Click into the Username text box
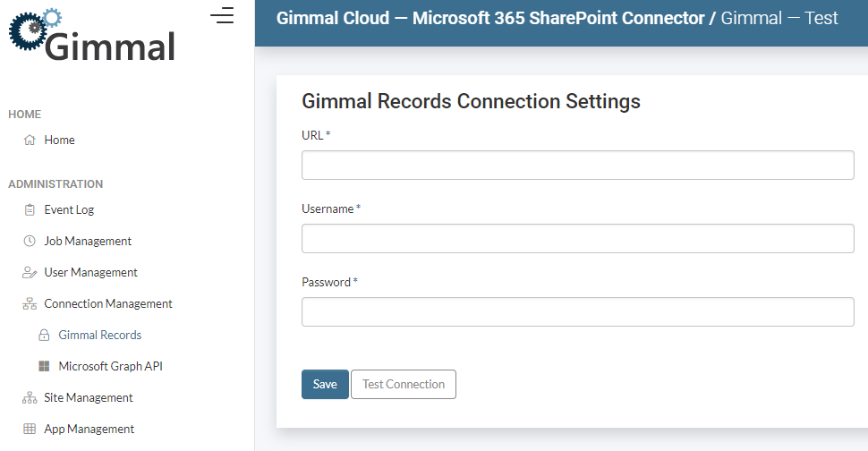The width and height of the screenshot is (868, 451). point(577,239)
